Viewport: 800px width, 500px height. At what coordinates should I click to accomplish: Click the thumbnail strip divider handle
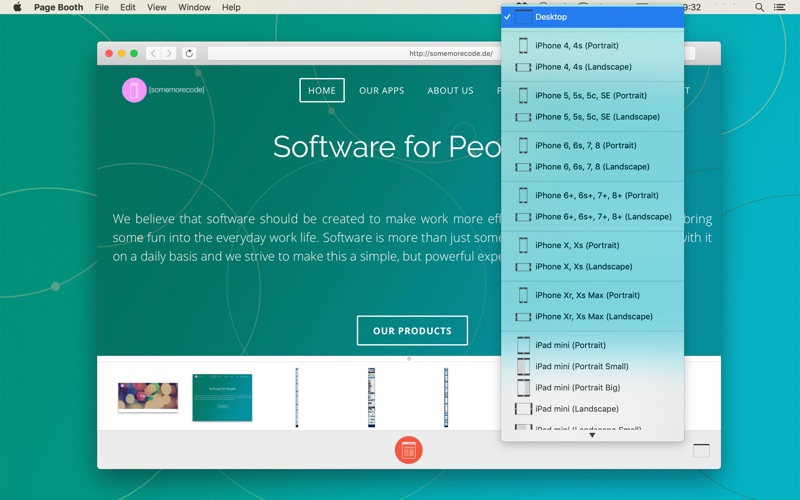click(x=409, y=359)
